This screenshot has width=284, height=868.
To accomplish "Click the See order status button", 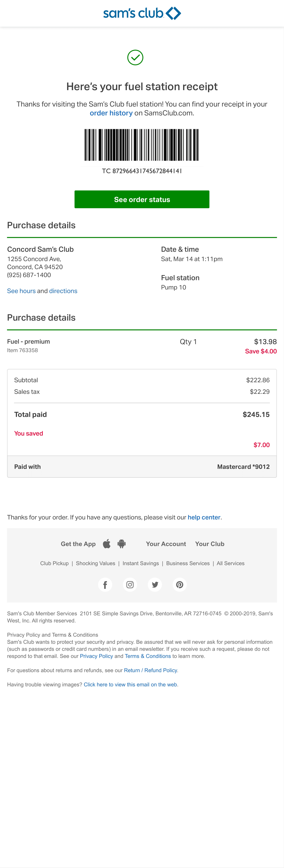I will 142,199.
